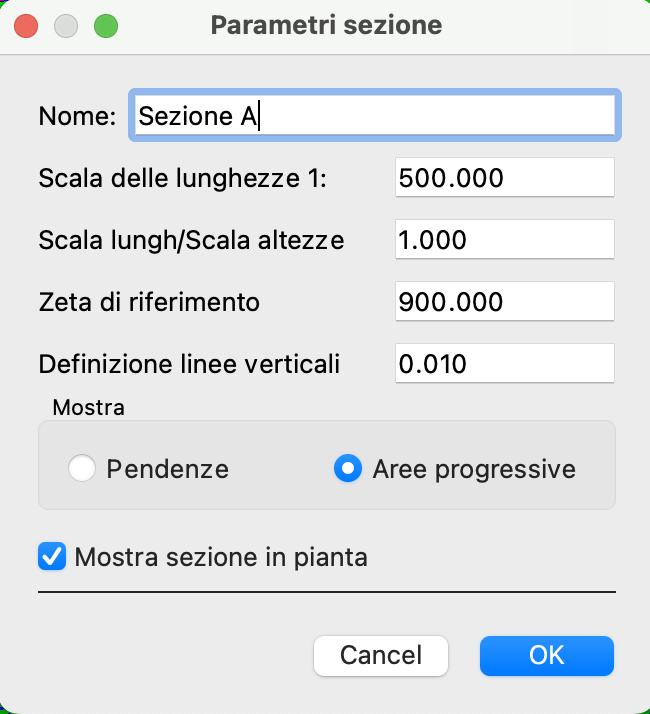Select the Pendenze radio button
Image resolution: width=650 pixels, height=714 pixels.
[82, 468]
